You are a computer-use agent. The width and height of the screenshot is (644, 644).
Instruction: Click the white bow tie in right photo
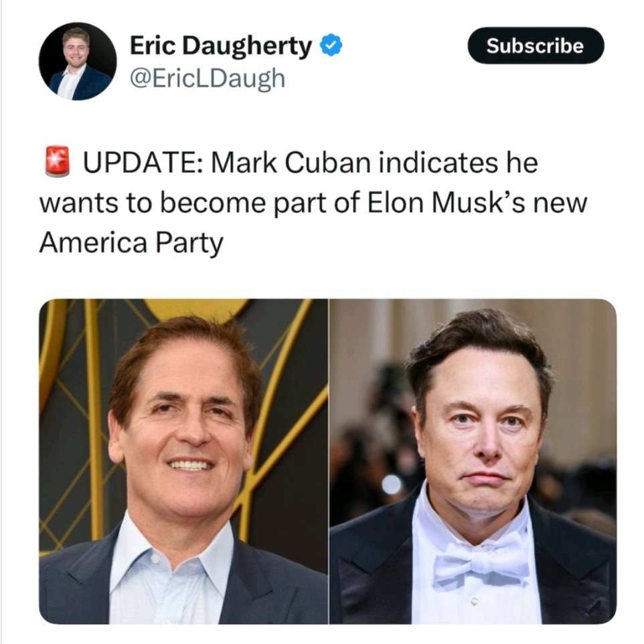click(x=481, y=559)
